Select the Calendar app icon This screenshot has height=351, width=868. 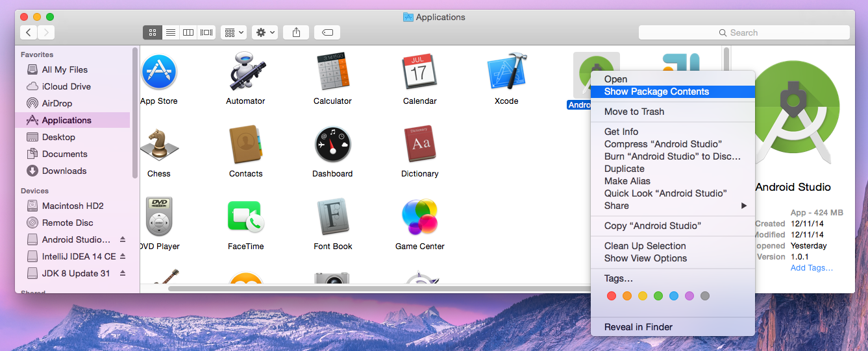pyautogui.click(x=419, y=71)
